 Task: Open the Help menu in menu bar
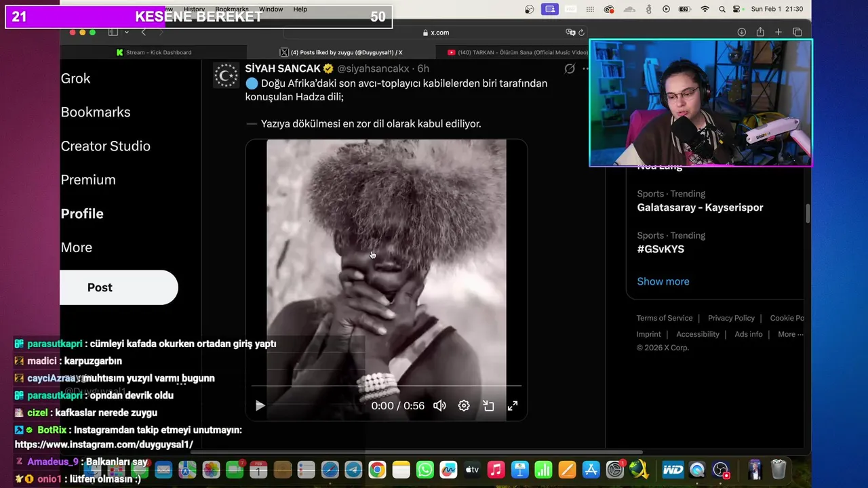point(300,9)
